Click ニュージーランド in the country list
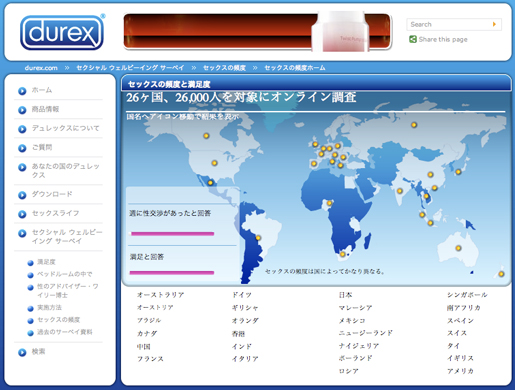The height and width of the screenshot is (390, 515). [366, 333]
